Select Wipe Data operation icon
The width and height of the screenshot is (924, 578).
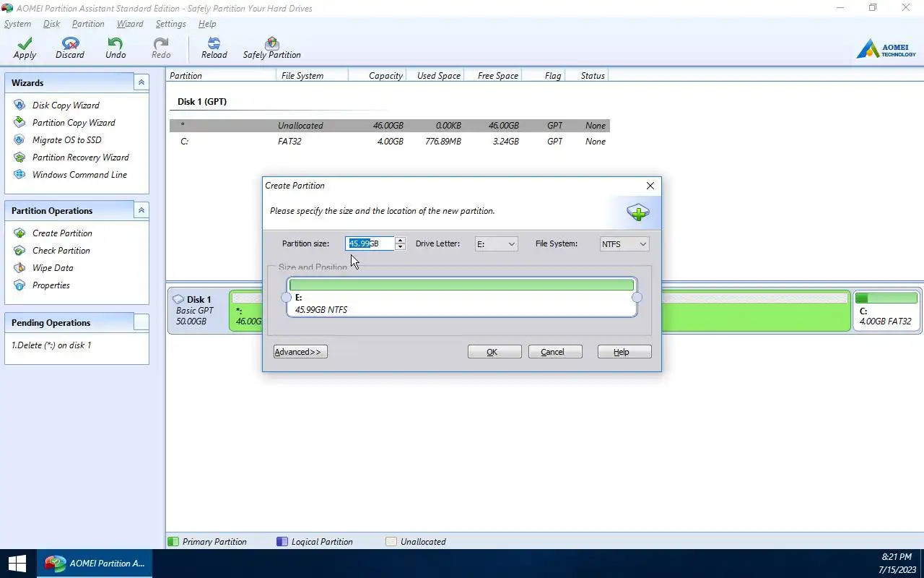(19, 268)
